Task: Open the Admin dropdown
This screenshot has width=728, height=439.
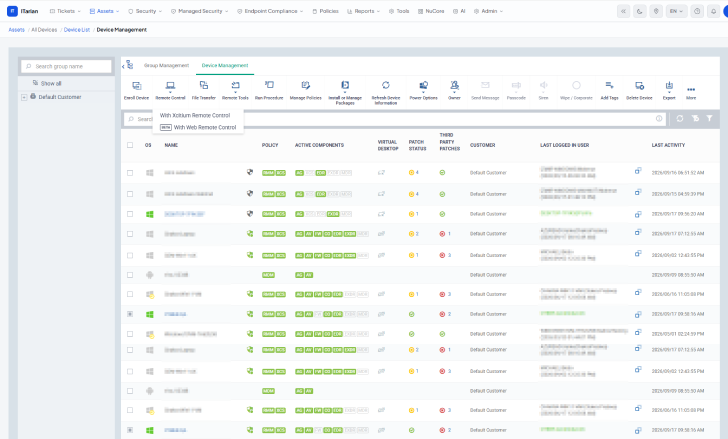Action: (488, 11)
